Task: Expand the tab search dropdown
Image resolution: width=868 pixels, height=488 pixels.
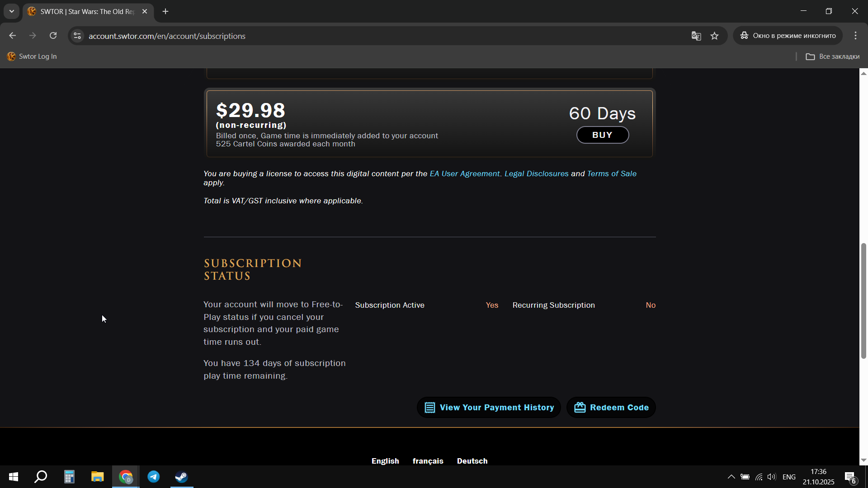Action: pyautogui.click(x=12, y=11)
